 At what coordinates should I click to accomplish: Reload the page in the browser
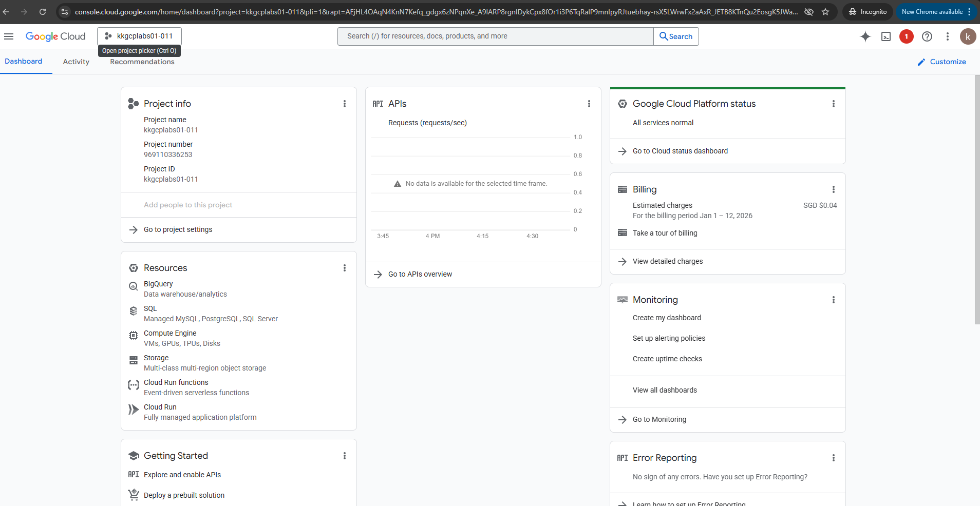coord(43,12)
